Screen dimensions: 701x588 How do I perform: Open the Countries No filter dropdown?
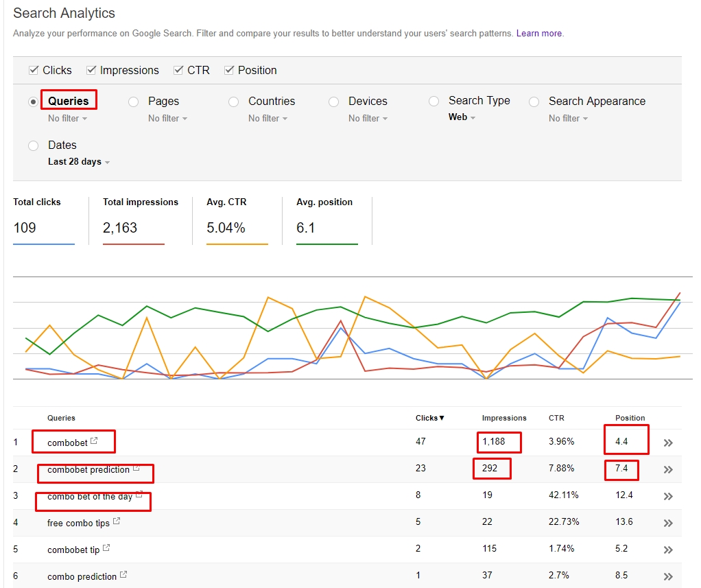(x=268, y=119)
